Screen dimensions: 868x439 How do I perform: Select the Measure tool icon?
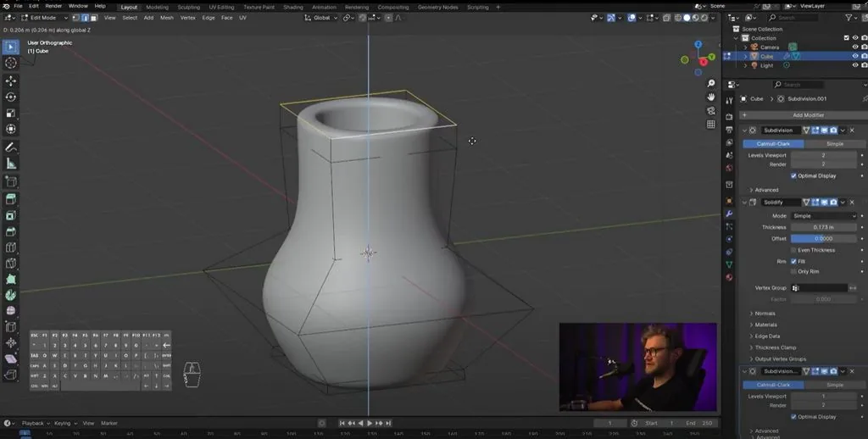(x=10, y=164)
